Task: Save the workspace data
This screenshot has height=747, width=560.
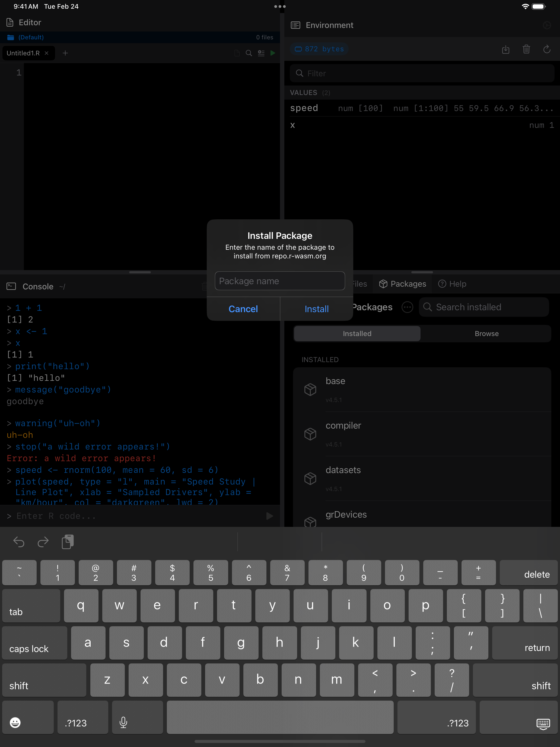Action: (506, 49)
